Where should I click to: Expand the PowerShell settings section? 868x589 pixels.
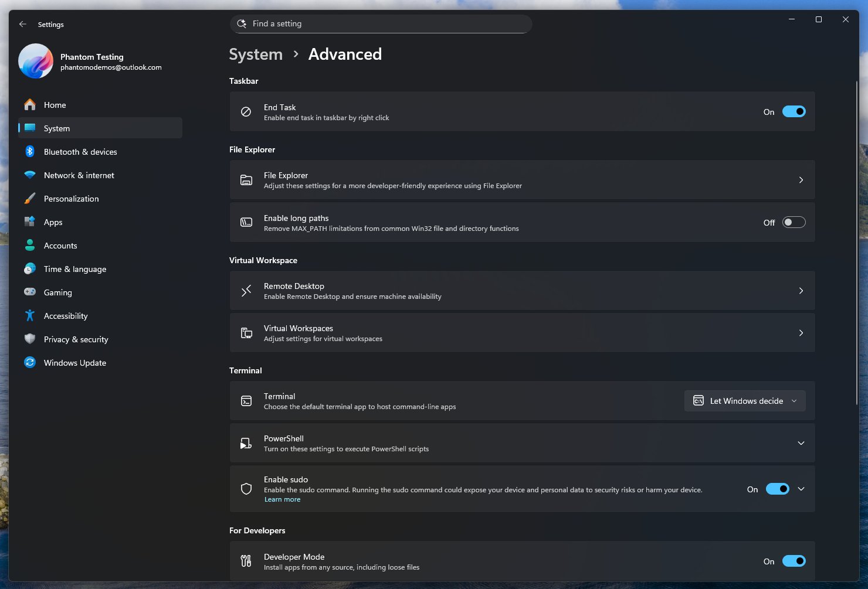pos(801,443)
